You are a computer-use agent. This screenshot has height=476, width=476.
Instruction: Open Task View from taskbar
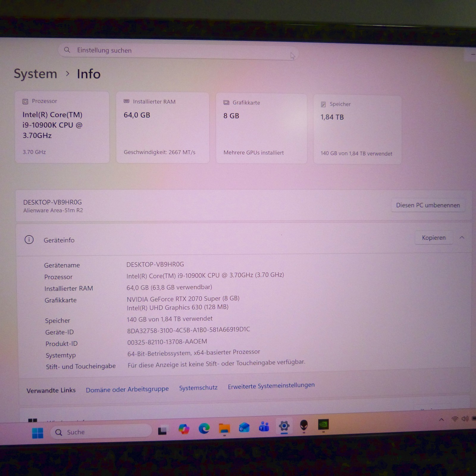[162, 430]
